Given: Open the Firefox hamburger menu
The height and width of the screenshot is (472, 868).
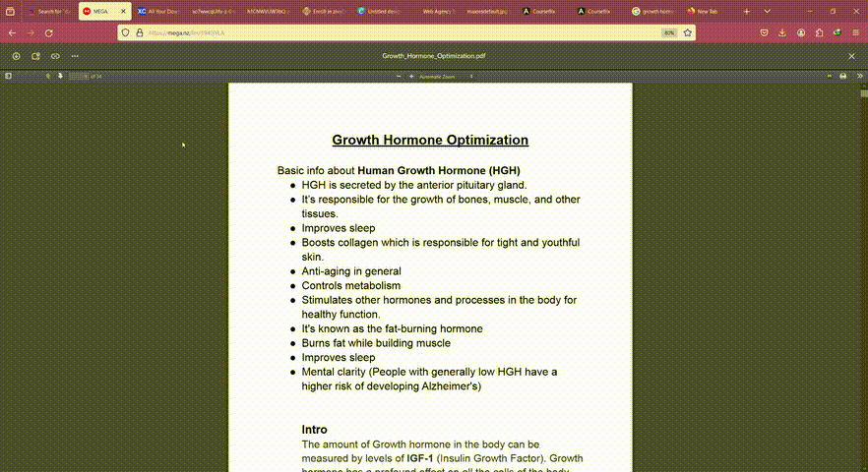Looking at the screenshot, I should click(x=856, y=33).
